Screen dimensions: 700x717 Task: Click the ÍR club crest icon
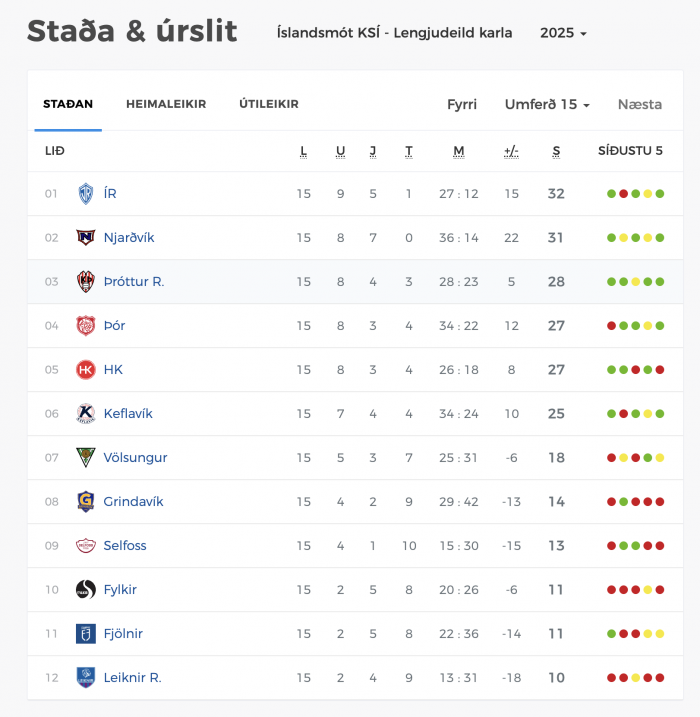pyautogui.click(x=85, y=193)
